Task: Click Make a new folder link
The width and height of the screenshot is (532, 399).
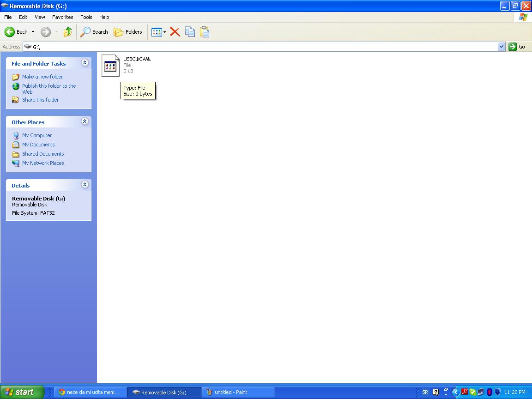Action: [x=42, y=77]
